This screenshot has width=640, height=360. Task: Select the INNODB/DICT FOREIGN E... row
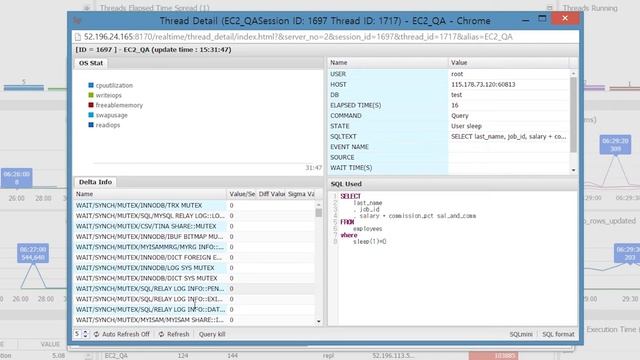(194, 258)
